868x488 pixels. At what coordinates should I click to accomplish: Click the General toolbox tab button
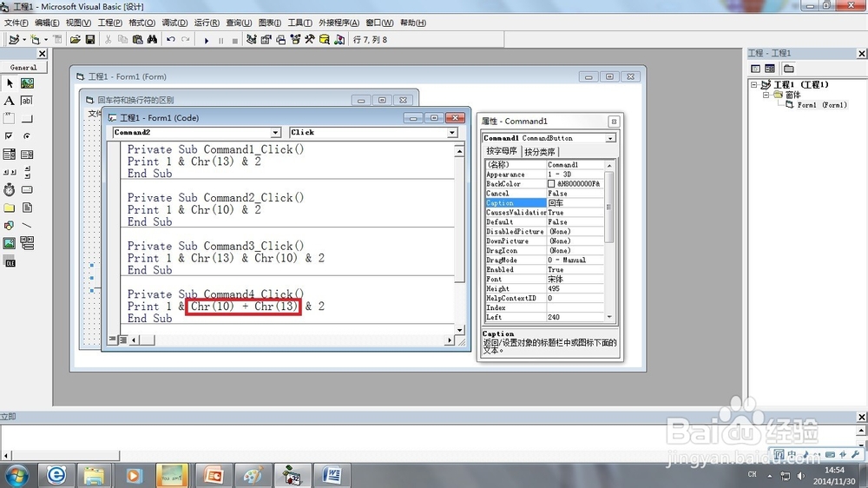[23, 67]
